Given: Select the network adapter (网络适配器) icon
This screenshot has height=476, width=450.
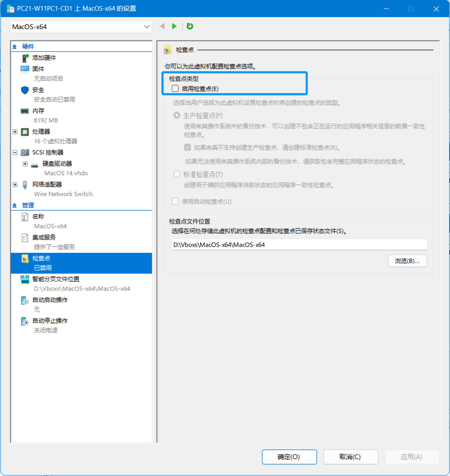Looking at the screenshot, I should click(25, 185).
